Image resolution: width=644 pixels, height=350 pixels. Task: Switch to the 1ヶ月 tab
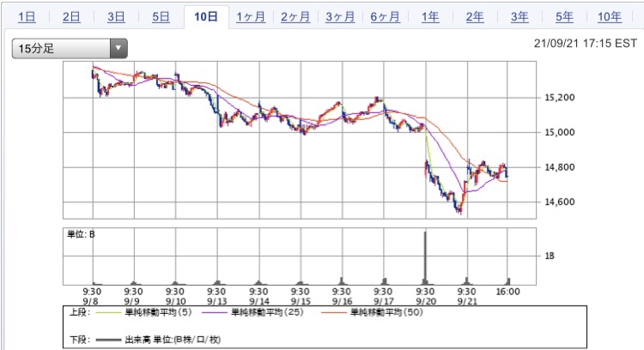coord(251,17)
